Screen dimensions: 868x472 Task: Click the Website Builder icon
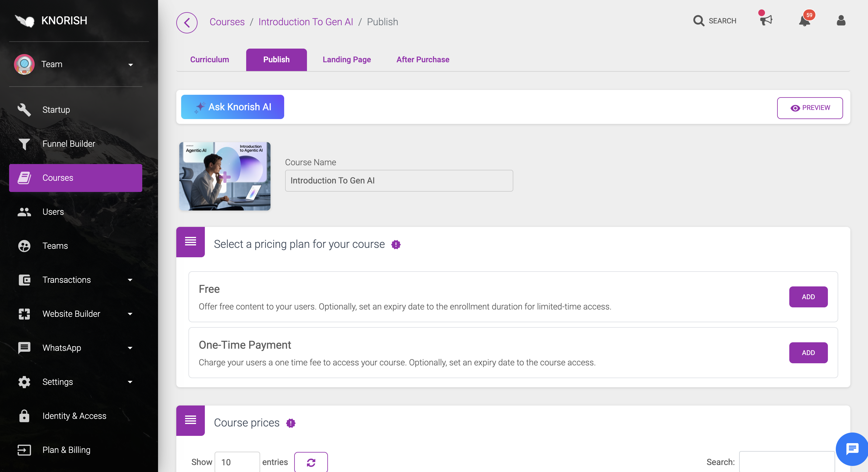click(x=24, y=314)
